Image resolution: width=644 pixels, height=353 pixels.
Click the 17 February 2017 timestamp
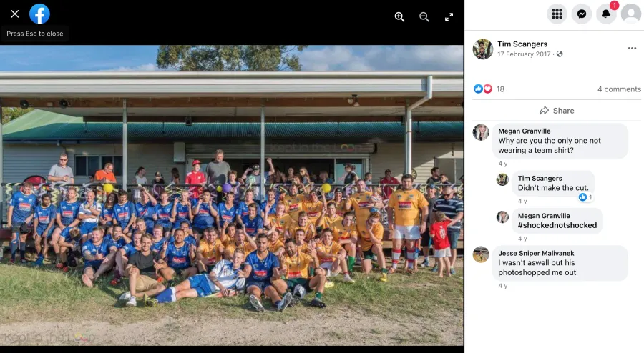(x=524, y=54)
